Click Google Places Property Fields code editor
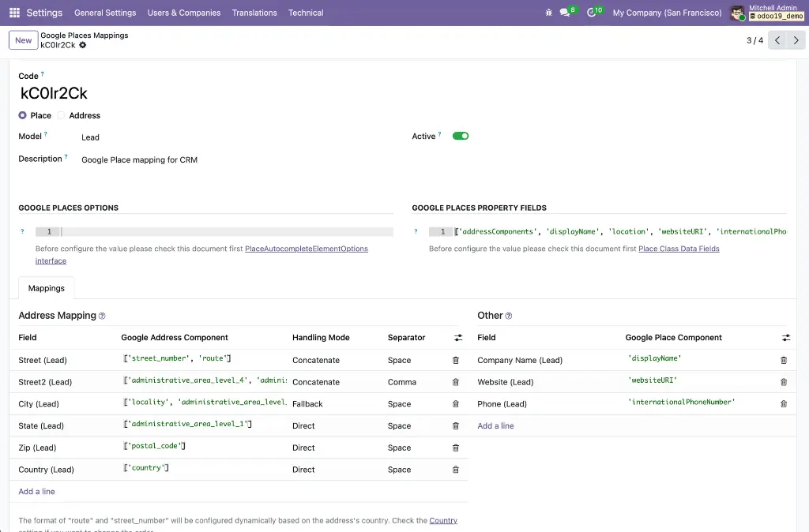The image size is (809, 532). pyautogui.click(x=608, y=232)
